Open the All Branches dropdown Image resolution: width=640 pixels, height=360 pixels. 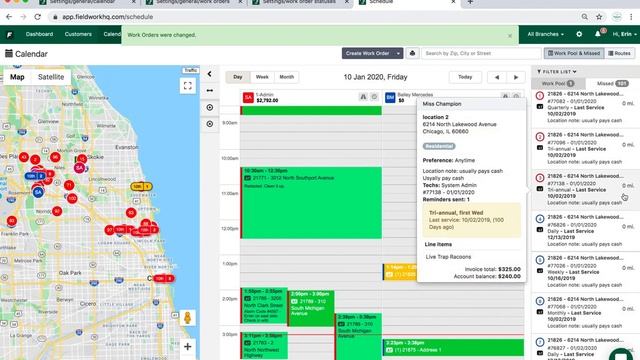click(x=545, y=34)
